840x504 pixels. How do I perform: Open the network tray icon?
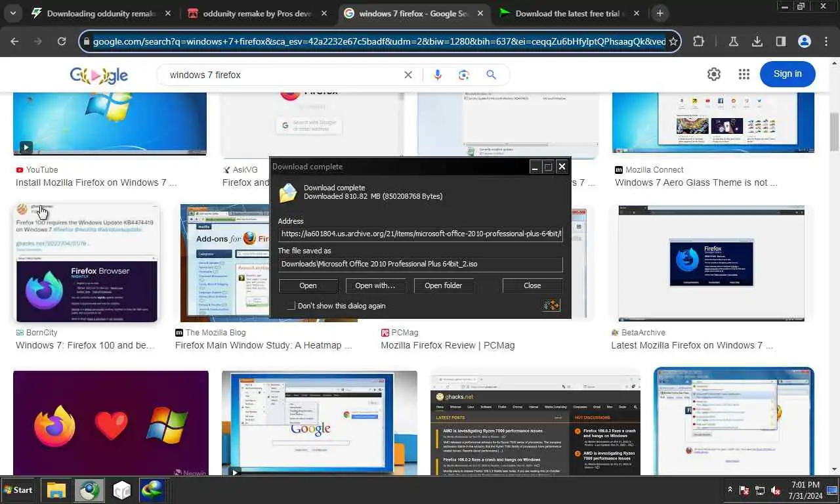coord(760,490)
